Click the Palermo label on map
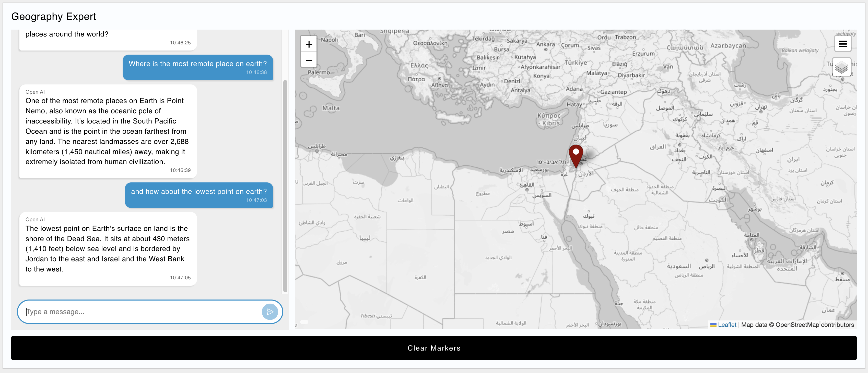The height and width of the screenshot is (373, 868). (319, 72)
